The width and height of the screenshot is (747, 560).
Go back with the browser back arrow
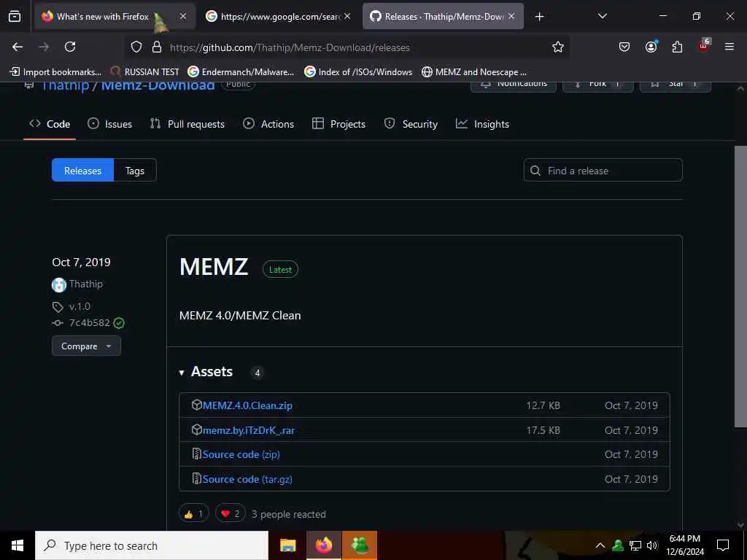[x=18, y=47]
